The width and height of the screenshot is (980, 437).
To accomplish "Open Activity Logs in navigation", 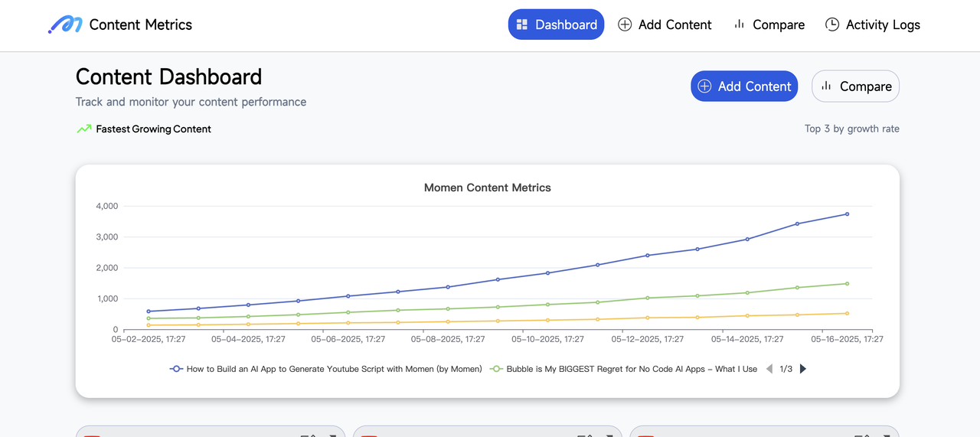I will 873,24.
